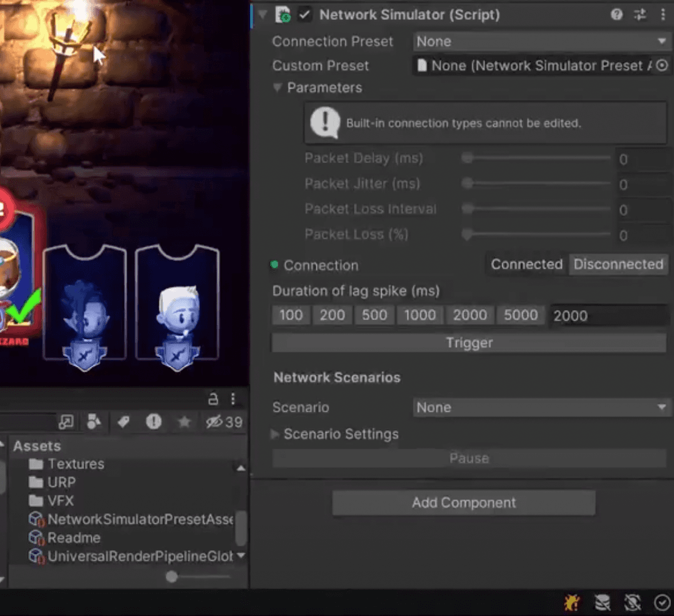
Task: Select the Readme asset in the project panel
Action: (x=74, y=537)
